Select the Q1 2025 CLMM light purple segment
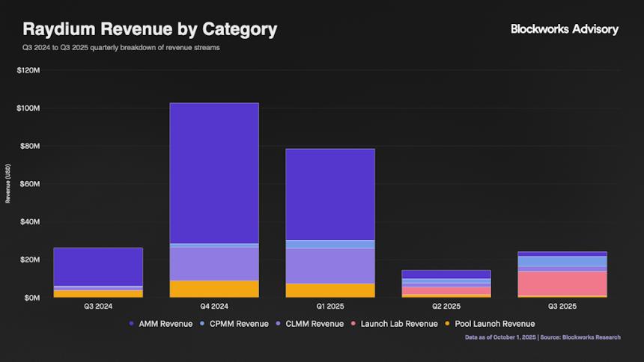Screen dimensions: 644x362 [x=330, y=266]
